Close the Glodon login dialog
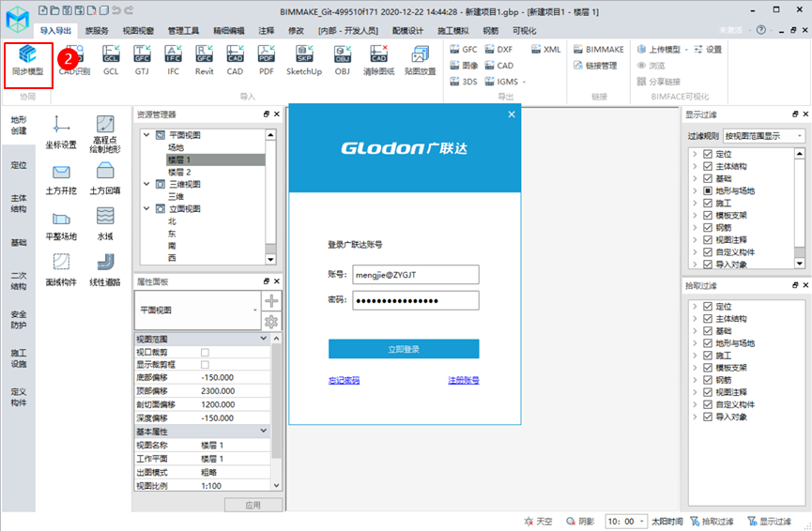Screen dimensions: 812x531 click(512, 114)
